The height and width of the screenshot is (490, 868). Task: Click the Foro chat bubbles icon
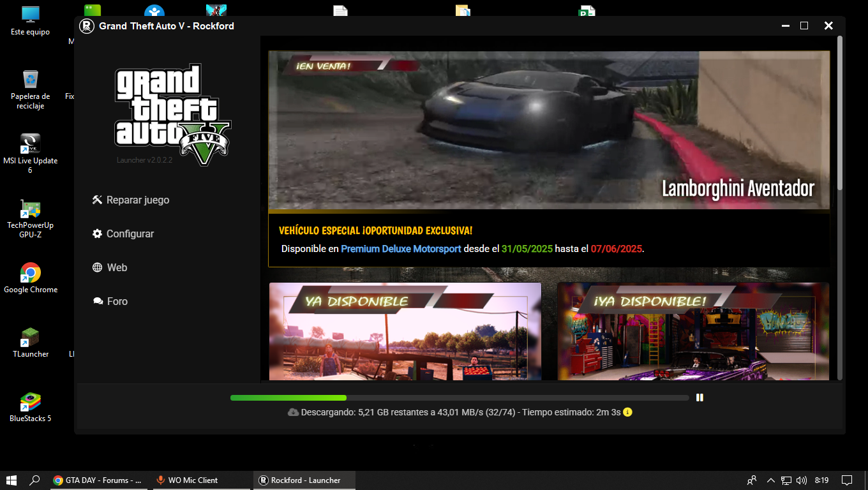click(98, 301)
